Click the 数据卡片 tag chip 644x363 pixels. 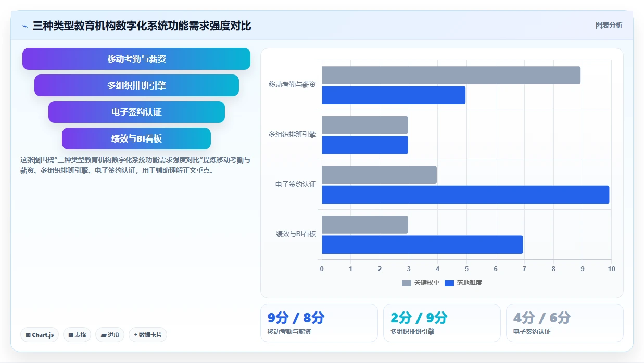(x=148, y=335)
